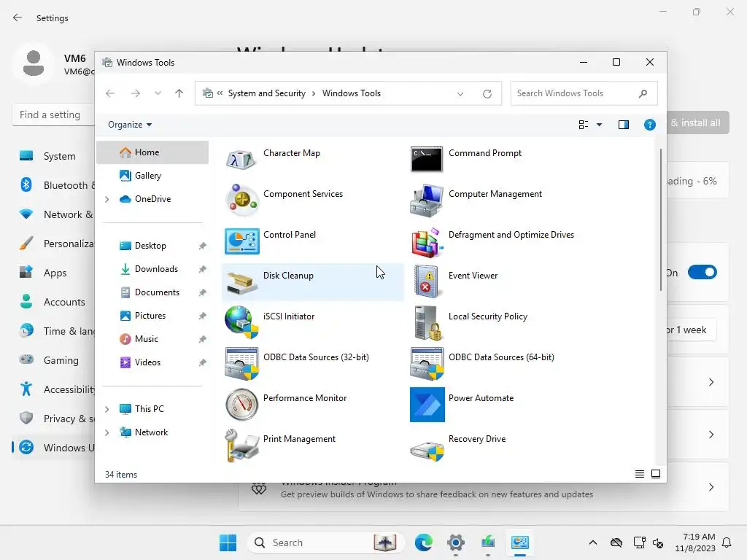Select ODBC Data Sources (32-bit) icon
The image size is (747, 560).
click(242, 364)
